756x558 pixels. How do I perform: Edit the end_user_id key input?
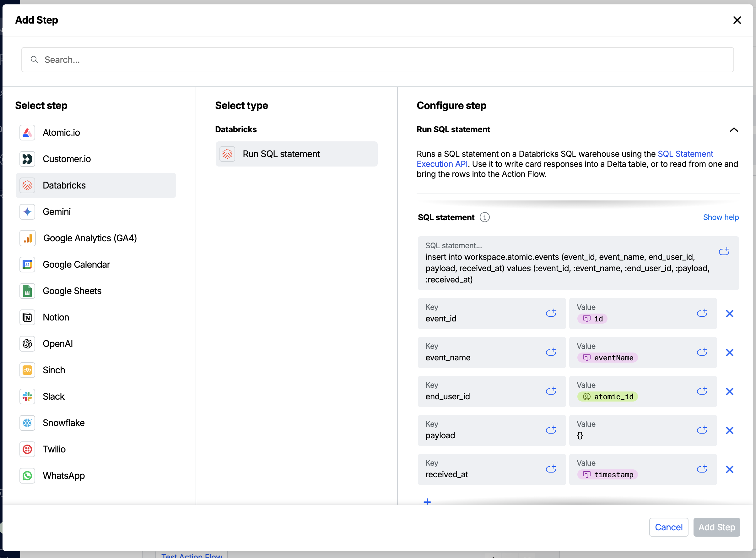click(491, 391)
